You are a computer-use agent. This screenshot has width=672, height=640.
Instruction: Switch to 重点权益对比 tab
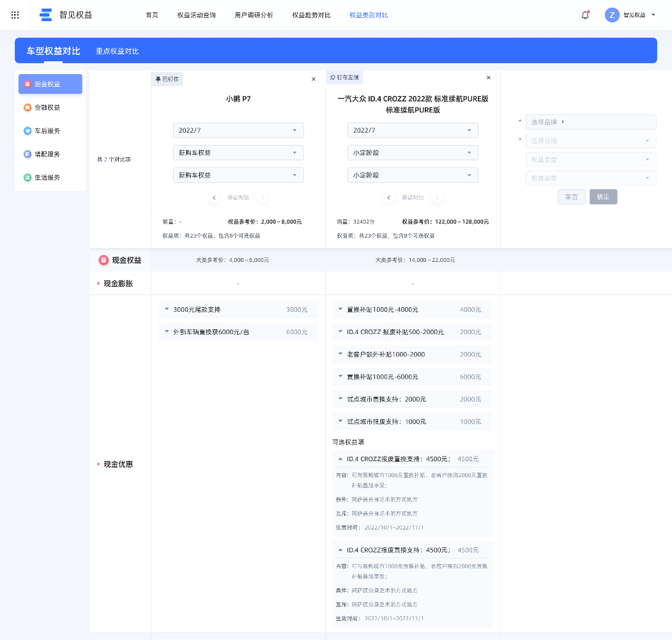click(118, 52)
